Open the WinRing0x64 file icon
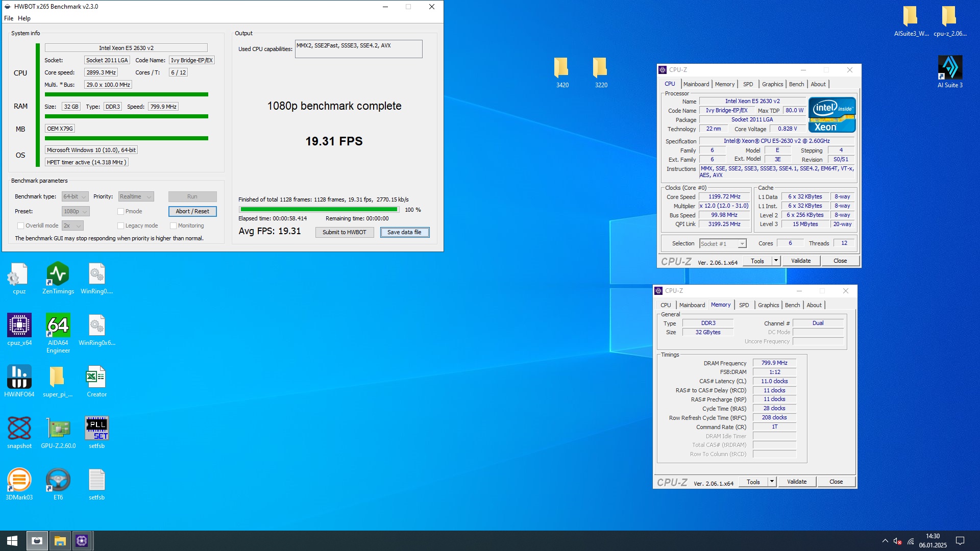The height and width of the screenshot is (551, 980). click(x=96, y=330)
